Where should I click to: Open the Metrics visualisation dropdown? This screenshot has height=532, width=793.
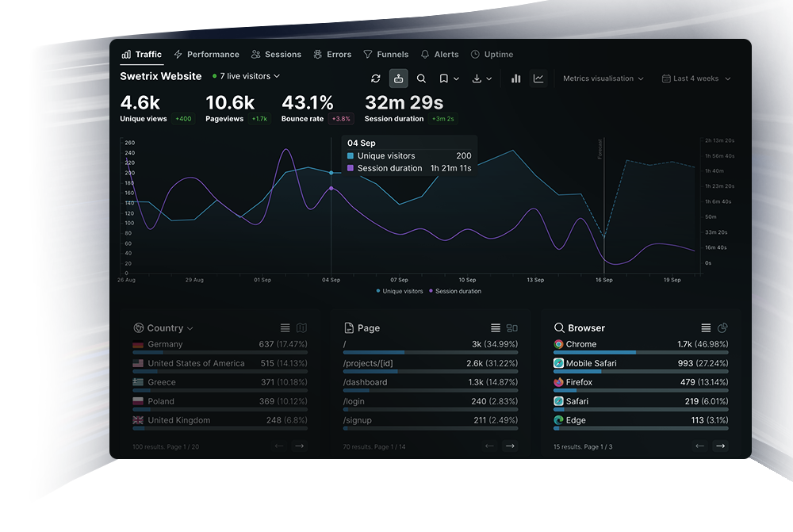(x=603, y=78)
